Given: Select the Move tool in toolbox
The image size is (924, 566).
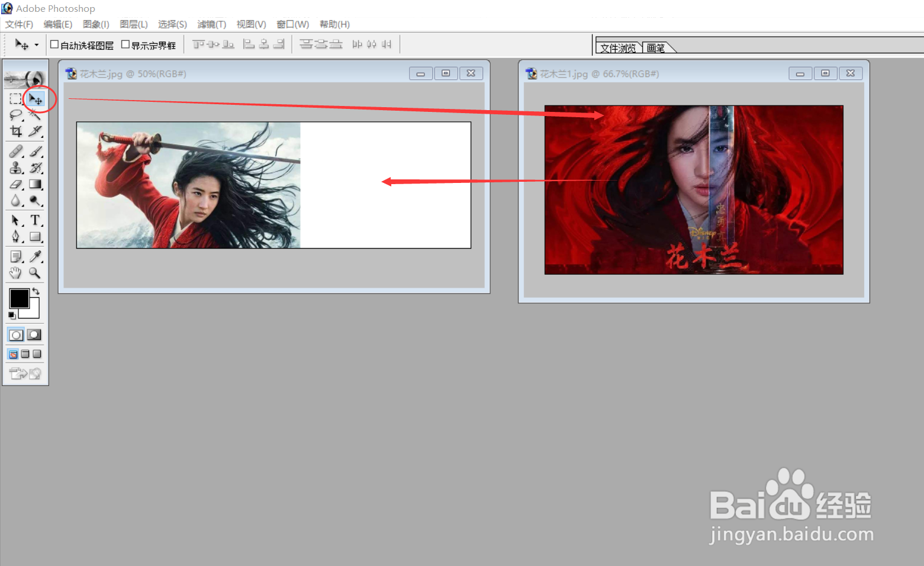Looking at the screenshot, I should coord(36,98).
